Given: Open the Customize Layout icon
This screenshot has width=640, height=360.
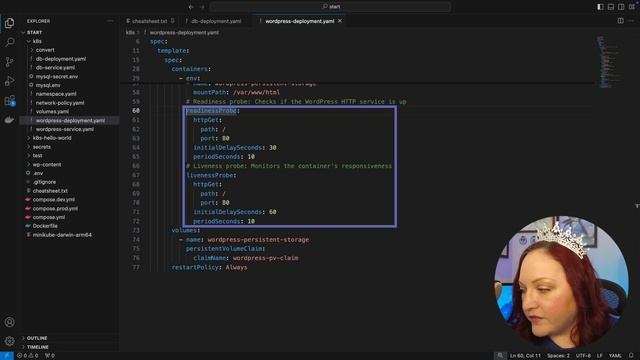Looking at the screenshot, I should click(631, 7).
